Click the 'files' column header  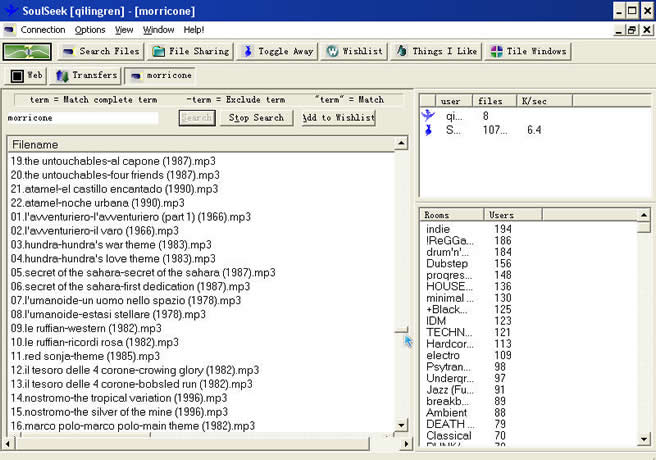[494, 101]
